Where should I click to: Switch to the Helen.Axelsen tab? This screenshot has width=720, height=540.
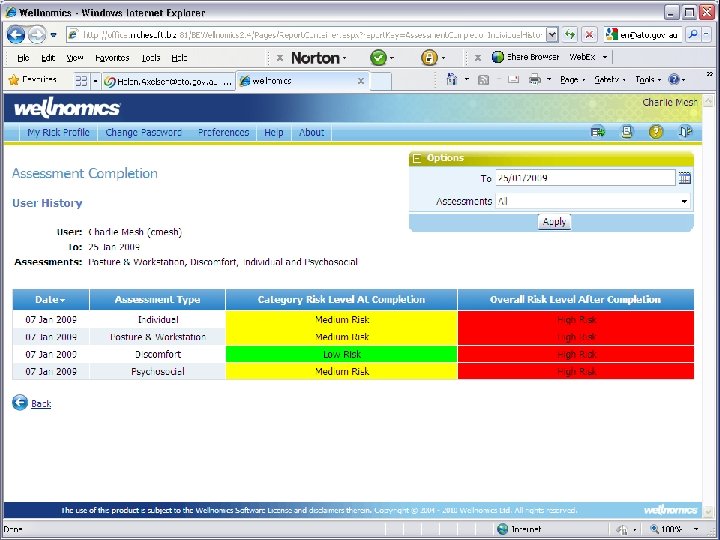168,81
